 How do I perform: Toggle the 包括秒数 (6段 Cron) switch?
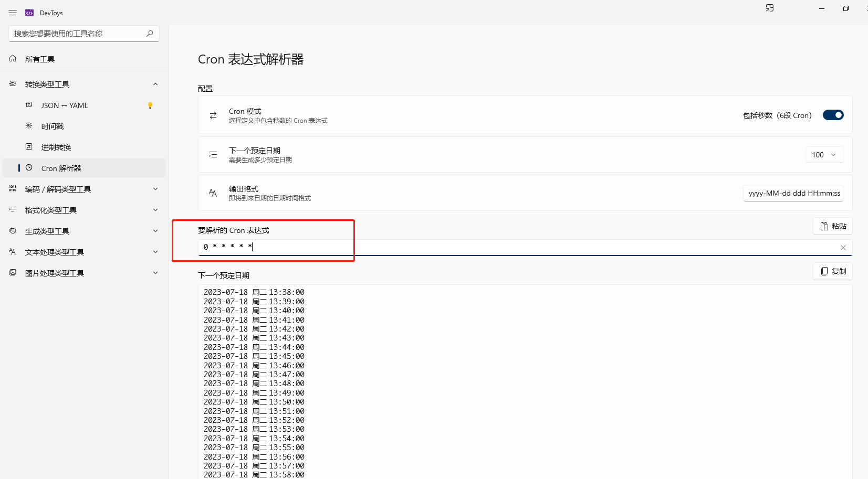833,115
